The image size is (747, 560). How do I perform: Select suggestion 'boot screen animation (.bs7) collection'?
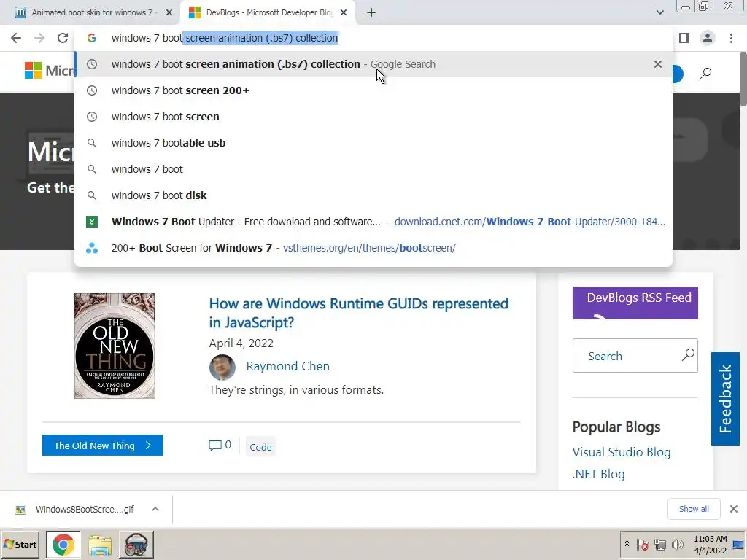tap(373, 64)
